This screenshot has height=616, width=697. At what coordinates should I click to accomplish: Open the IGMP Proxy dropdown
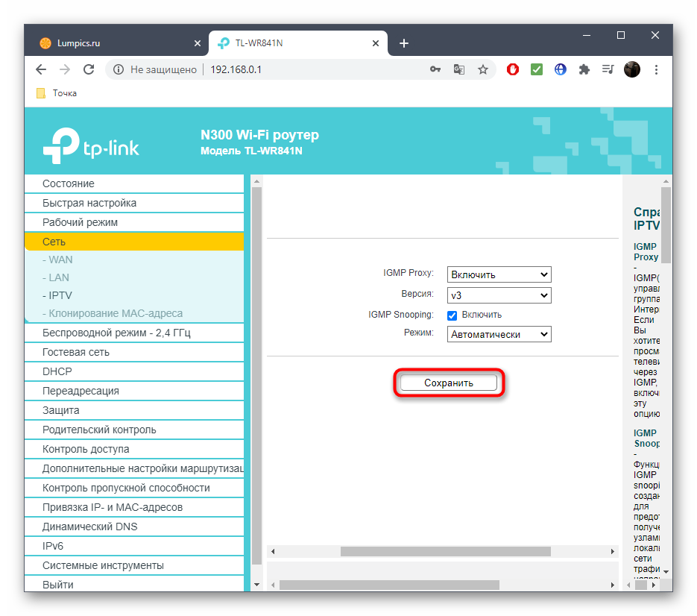click(x=499, y=274)
